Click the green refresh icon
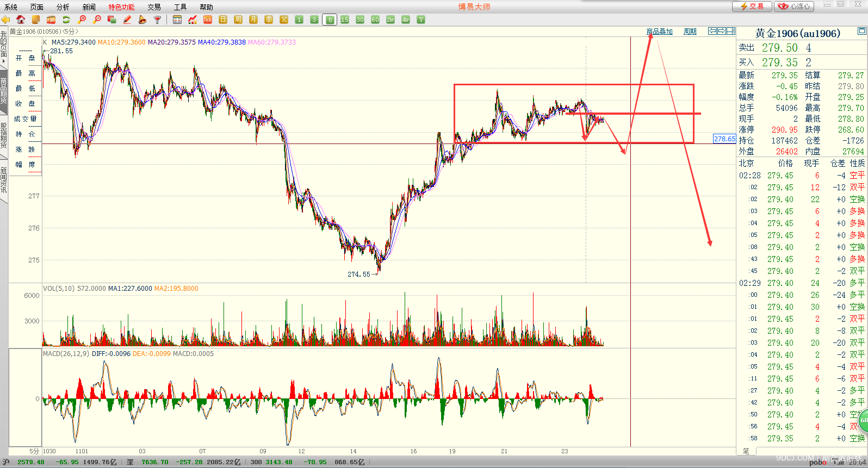 66,20
